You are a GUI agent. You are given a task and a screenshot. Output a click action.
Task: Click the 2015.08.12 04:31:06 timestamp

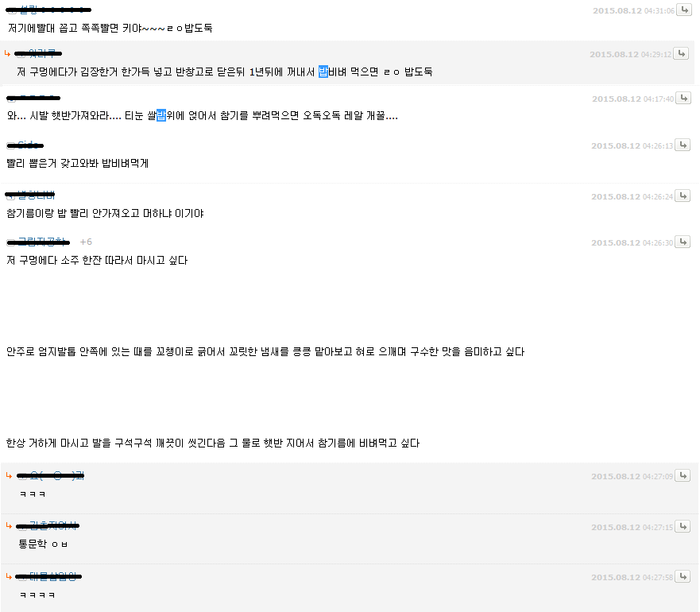[633, 10]
